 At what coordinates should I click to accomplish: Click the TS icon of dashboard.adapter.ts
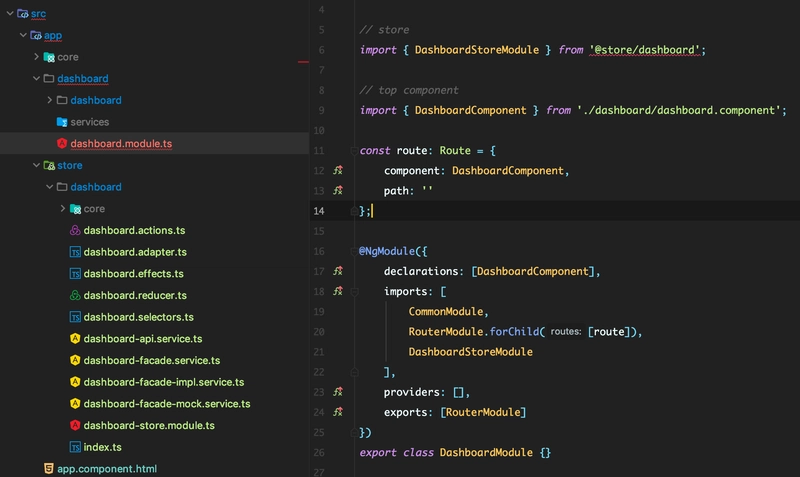pos(75,252)
